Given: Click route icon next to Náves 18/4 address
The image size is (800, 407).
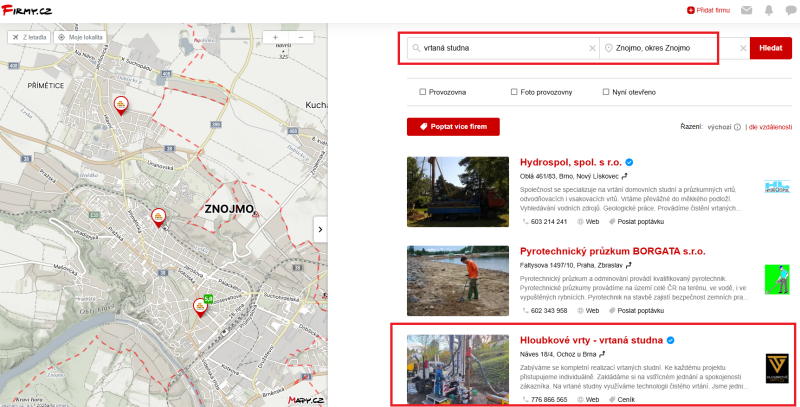Looking at the screenshot, I should click(602, 354).
